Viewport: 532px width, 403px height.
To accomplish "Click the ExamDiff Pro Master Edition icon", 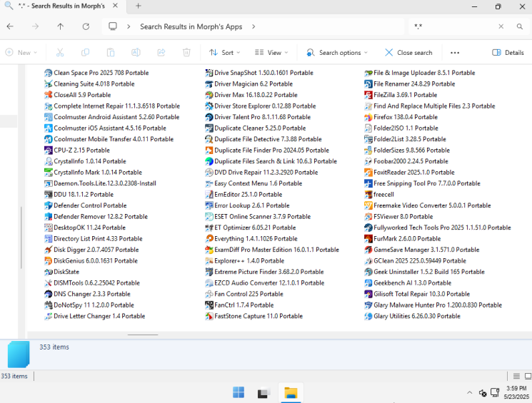I will click(209, 250).
